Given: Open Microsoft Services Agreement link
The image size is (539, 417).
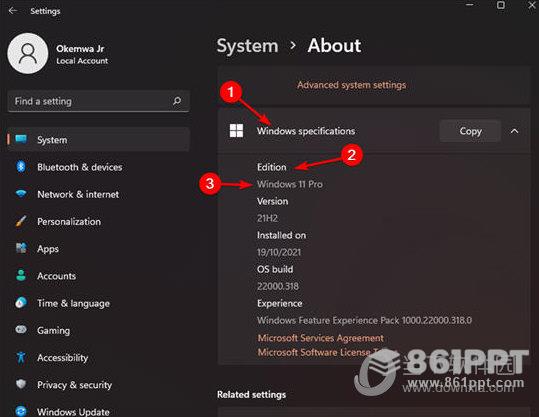Looking at the screenshot, I should click(x=321, y=338).
